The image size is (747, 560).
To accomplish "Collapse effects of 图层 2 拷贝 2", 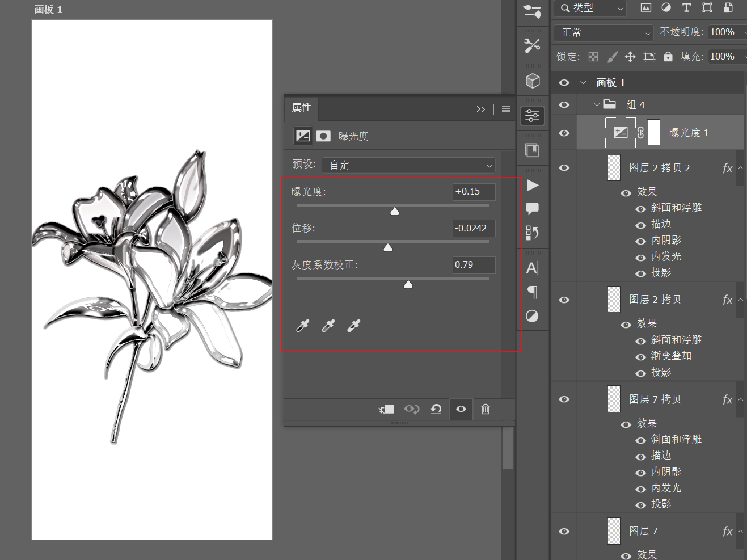I will [x=740, y=168].
